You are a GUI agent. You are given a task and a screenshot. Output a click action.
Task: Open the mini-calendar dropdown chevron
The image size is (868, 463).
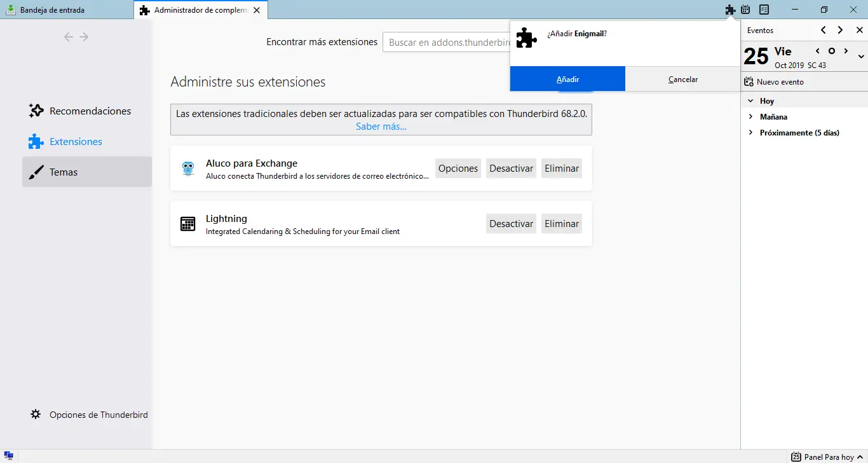tap(861, 57)
